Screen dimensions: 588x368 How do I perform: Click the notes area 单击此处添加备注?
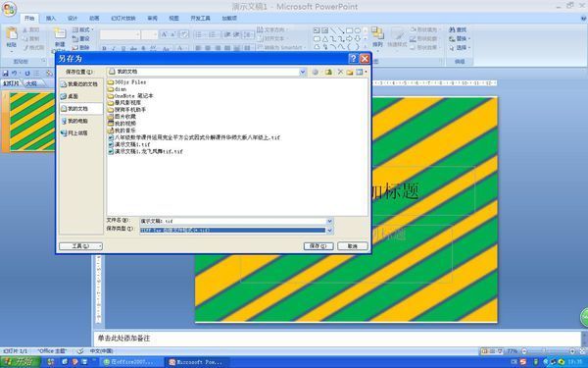tap(123, 339)
